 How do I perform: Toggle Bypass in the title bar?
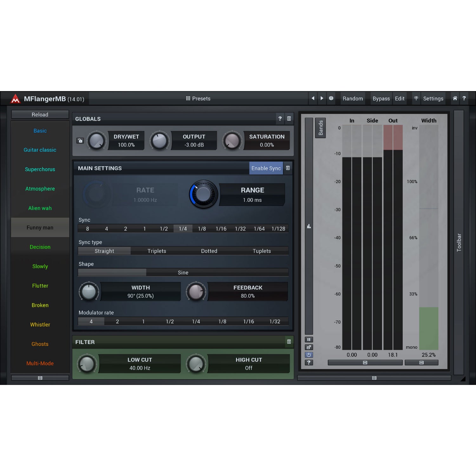pyautogui.click(x=381, y=98)
